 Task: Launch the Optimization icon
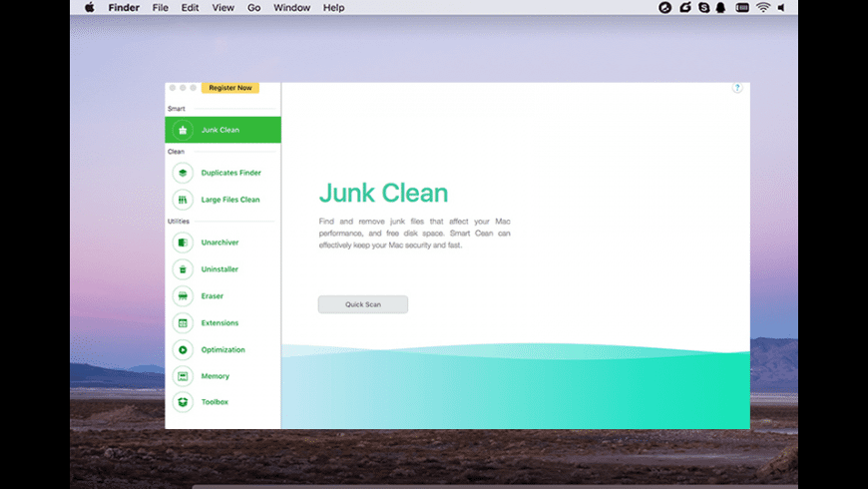183,349
